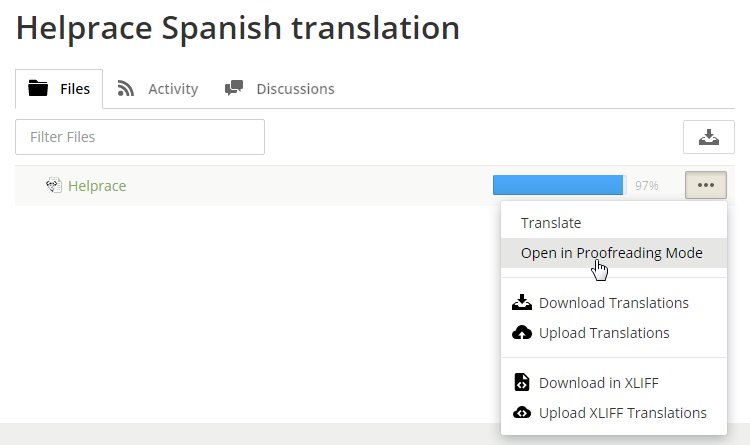Viewport: 750px width, 445px height.
Task: Select the Download Translations menu entry
Action: pos(613,303)
